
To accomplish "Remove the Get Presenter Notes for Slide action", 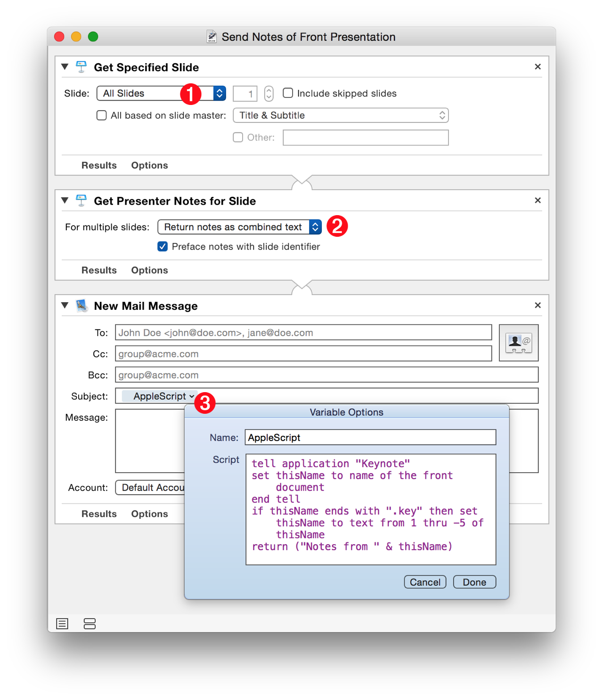I will coord(538,201).
